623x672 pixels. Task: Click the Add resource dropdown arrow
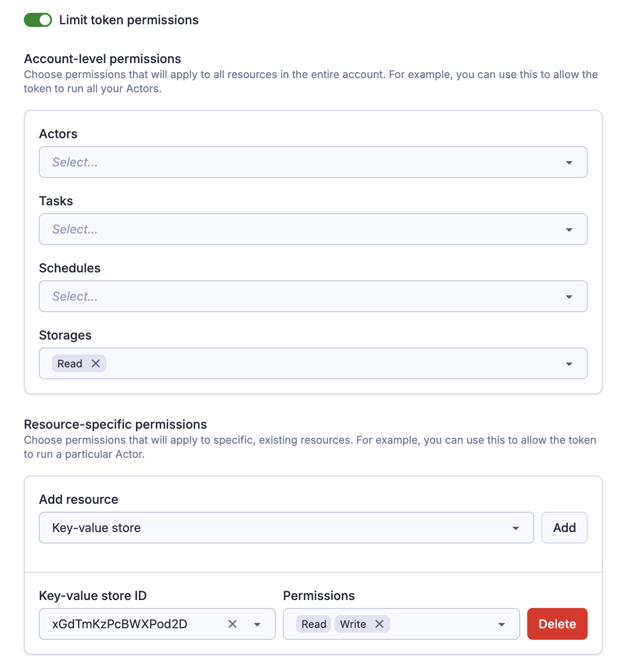[x=516, y=528]
